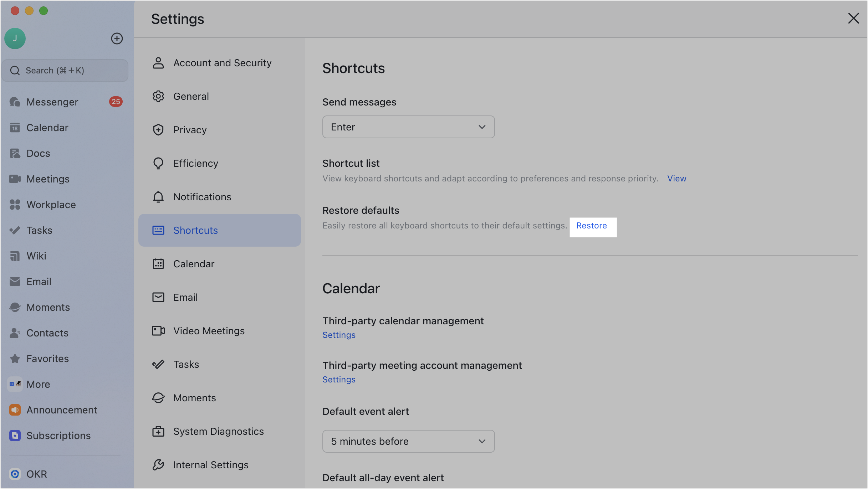868x489 pixels.
Task: Open Docs from the sidebar
Action: click(x=38, y=153)
